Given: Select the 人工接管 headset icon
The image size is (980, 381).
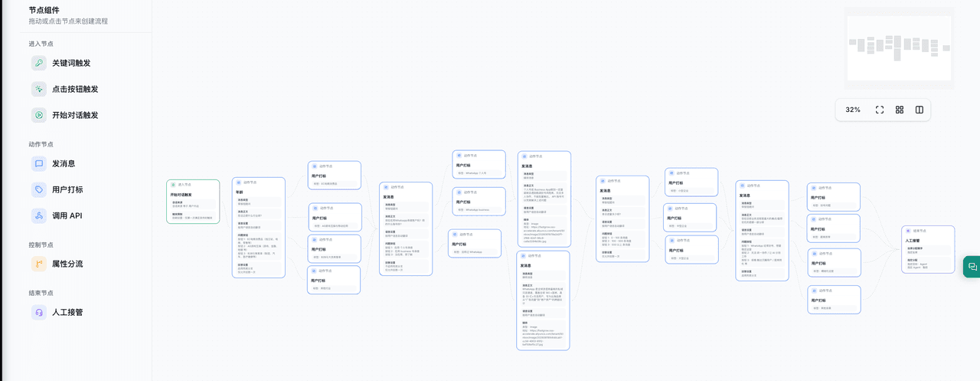Looking at the screenshot, I should tap(39, 312).
